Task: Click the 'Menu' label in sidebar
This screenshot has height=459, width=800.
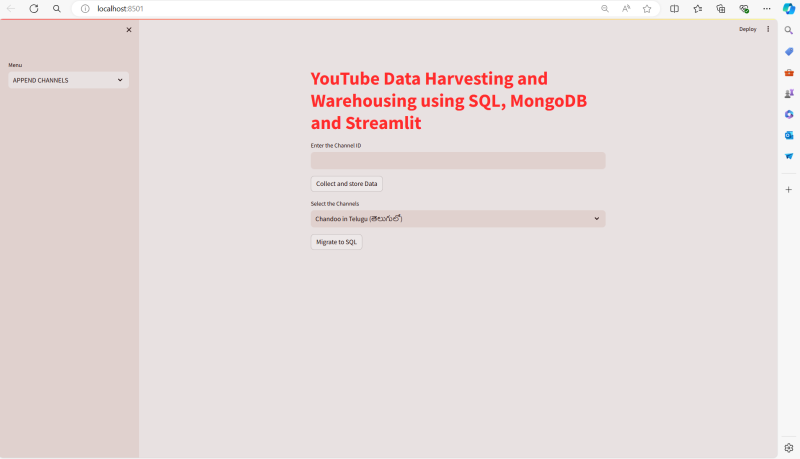Action: click(x=15, y=65)
